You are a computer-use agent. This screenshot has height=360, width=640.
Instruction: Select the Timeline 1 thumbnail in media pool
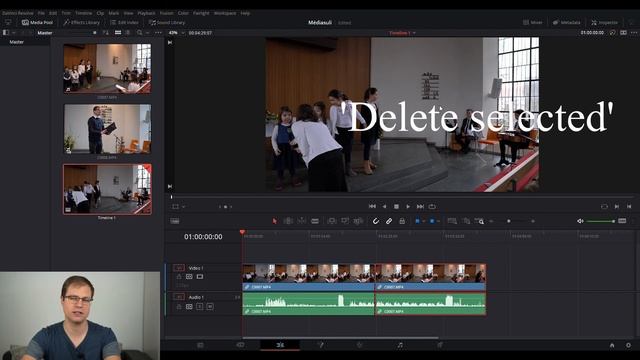pyautogui.click(x=107, y=189)
